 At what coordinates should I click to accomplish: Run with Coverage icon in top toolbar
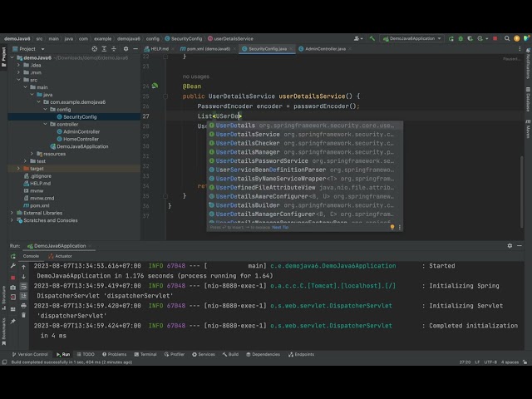pos(470,39)
